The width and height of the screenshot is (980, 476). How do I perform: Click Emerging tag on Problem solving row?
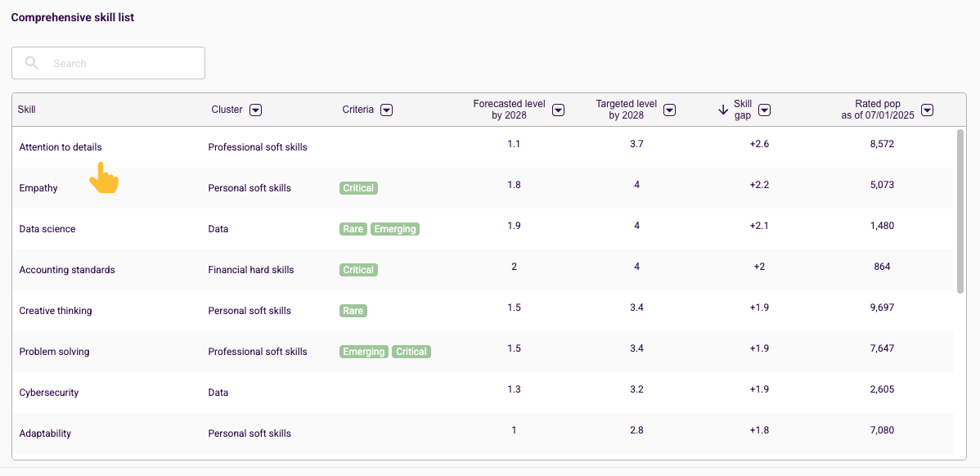click(x=364, y=352)
